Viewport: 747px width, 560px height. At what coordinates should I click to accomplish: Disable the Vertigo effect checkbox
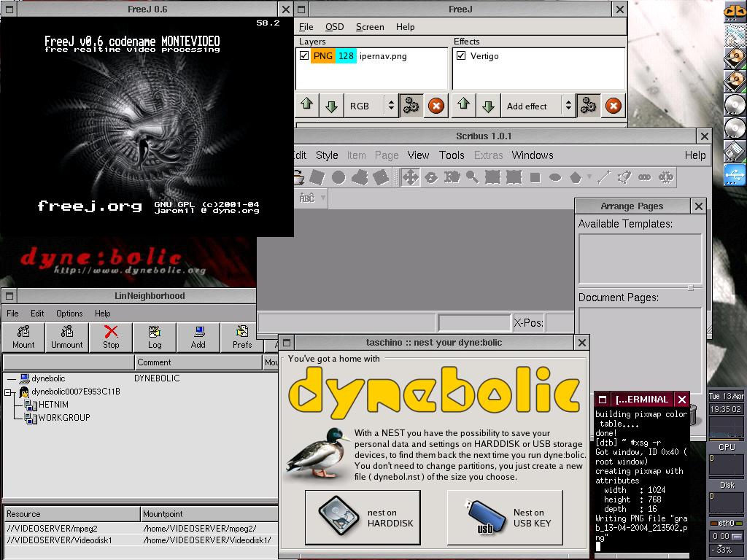pos(461,56)
